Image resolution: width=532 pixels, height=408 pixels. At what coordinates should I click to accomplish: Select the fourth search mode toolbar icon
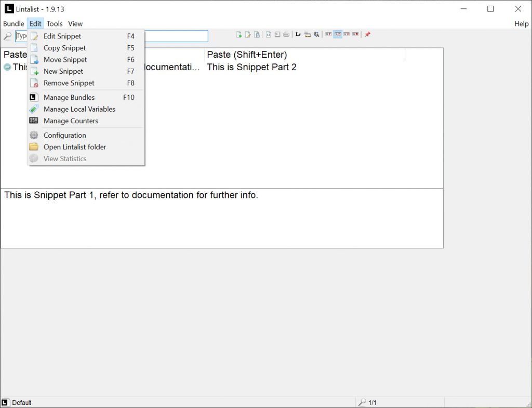point(355,34)
